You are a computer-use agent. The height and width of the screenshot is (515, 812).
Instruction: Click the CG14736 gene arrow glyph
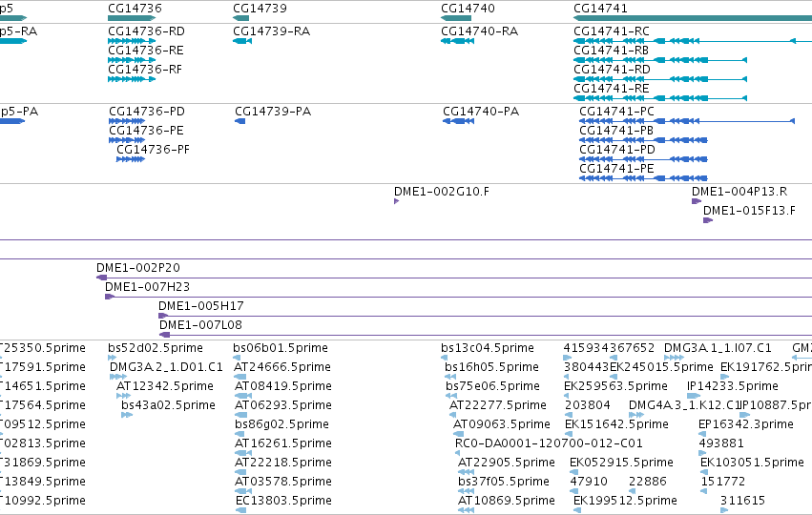(132, 18)
